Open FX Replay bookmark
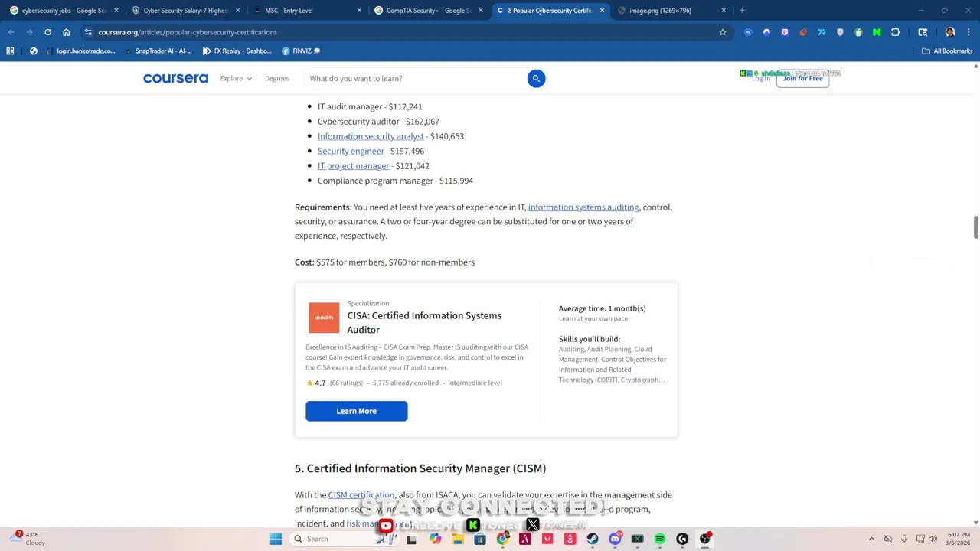Image resolution: width=980 pixels, height=551 pixels. tap(237, 51)
